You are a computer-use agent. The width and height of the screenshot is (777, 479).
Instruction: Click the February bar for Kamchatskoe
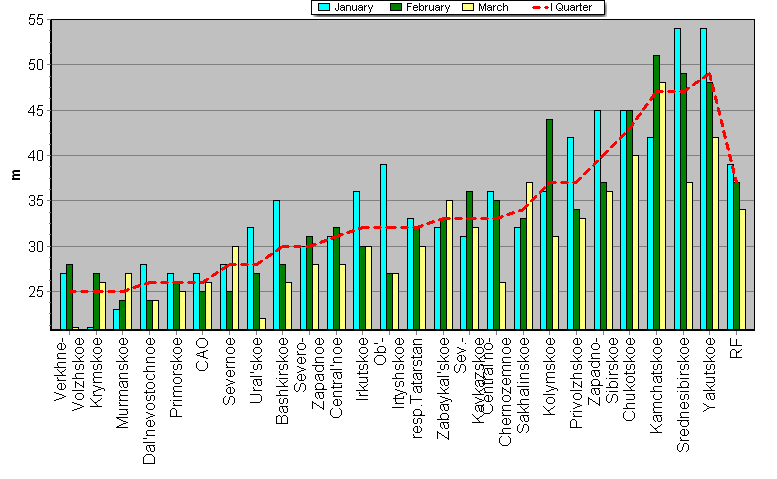657,193
